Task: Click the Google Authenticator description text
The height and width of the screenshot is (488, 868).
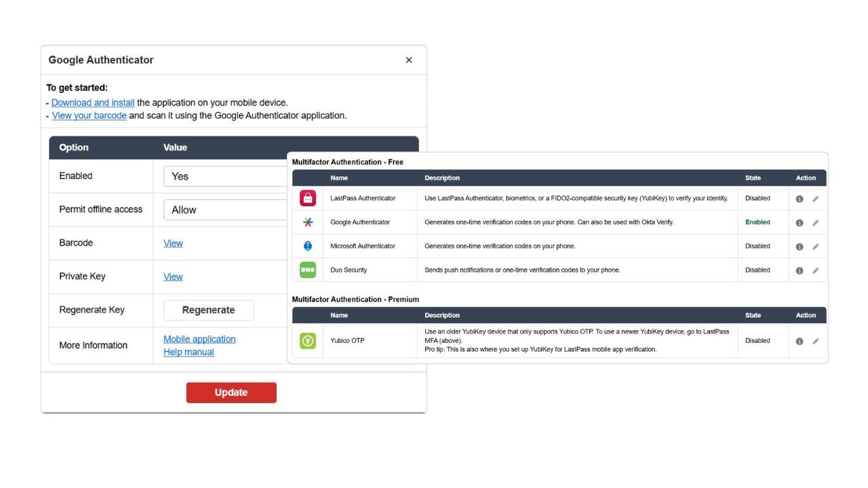Action: pos(549,222)
